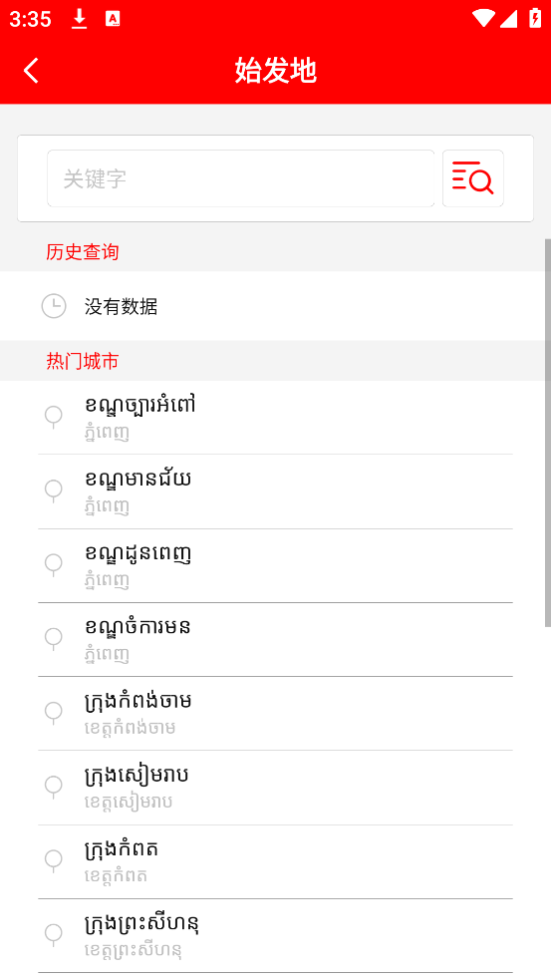
Task: Tap the back arrow in the header
Action: click(31, 70)
